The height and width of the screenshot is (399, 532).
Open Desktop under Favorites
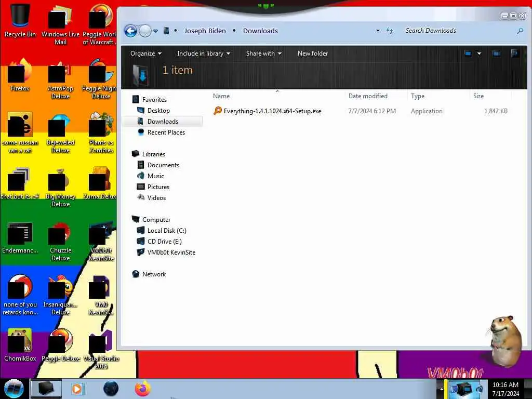158,111
